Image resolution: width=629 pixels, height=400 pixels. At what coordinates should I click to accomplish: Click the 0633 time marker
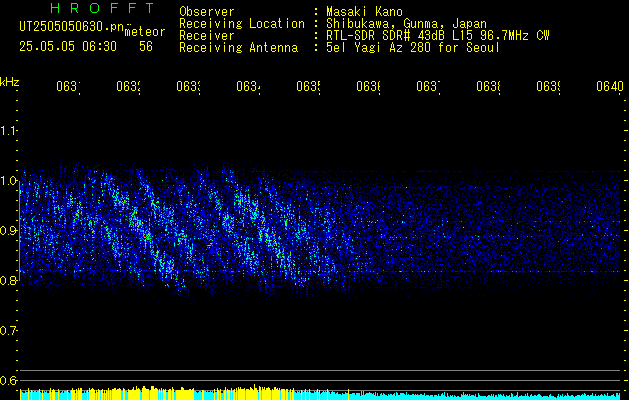click(189, 87)
